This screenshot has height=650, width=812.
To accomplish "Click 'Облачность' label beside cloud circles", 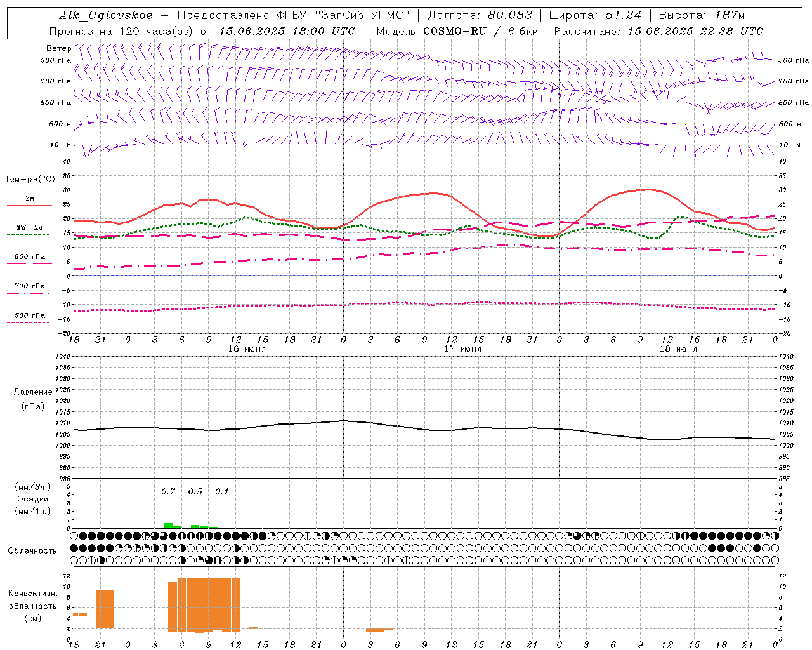I will (32, 550).
